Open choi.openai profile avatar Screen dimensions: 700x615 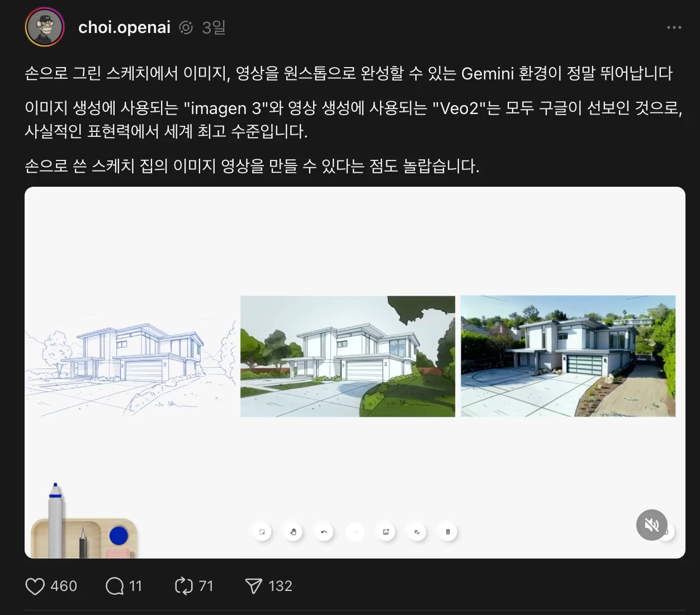(x=45, y=27)
